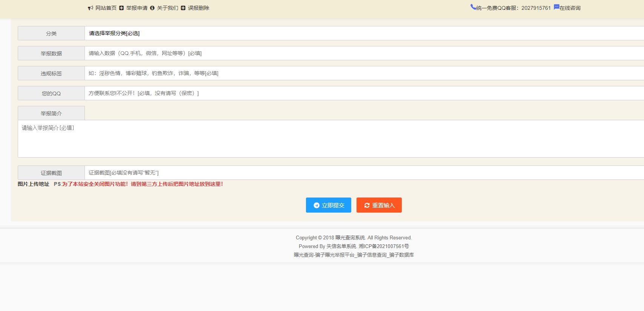Click the blue phone icon for QQ客服

point(473,7)
